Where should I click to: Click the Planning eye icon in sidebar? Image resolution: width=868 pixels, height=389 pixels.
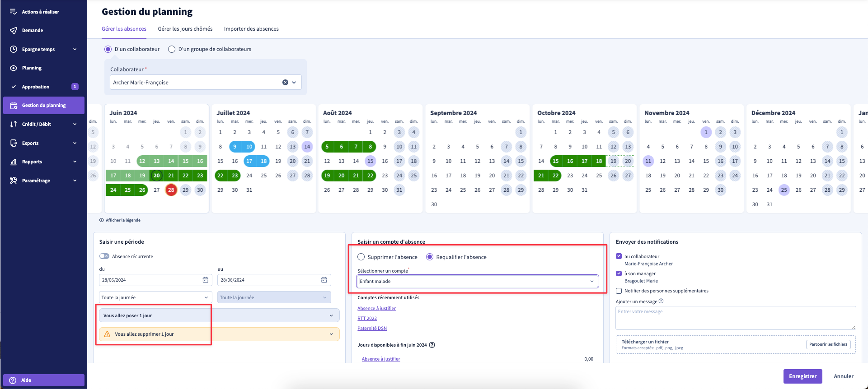coord(14,68)
